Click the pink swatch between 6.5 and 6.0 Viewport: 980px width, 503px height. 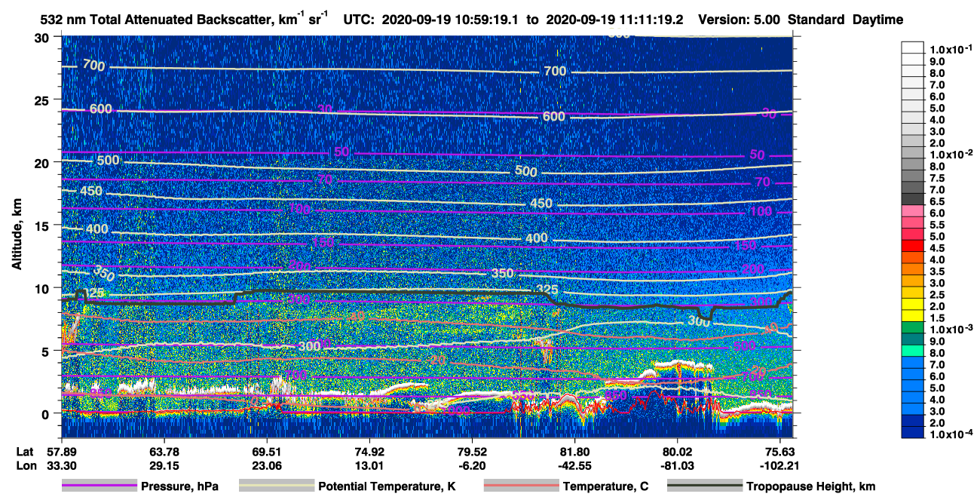point(913,210)
